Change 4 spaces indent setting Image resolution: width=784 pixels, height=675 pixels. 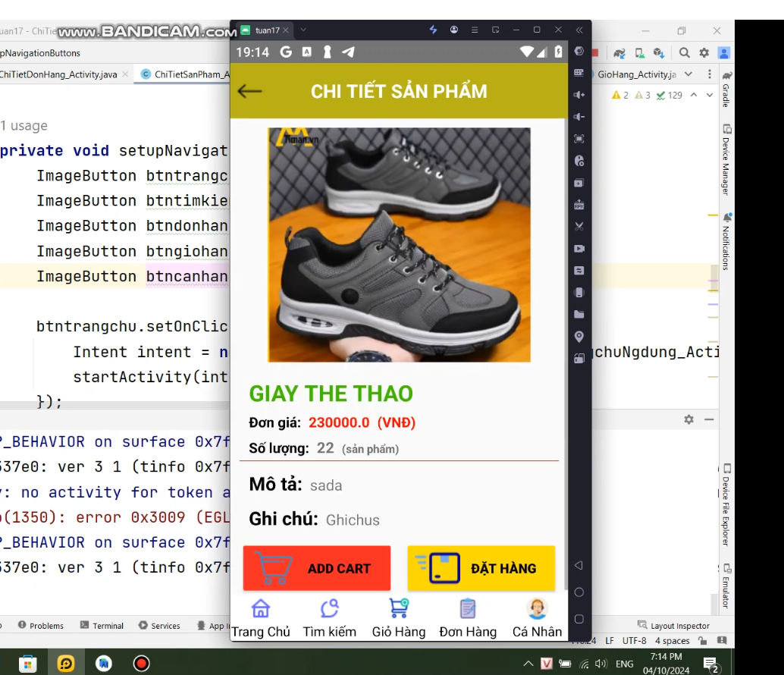coord(672,641)
